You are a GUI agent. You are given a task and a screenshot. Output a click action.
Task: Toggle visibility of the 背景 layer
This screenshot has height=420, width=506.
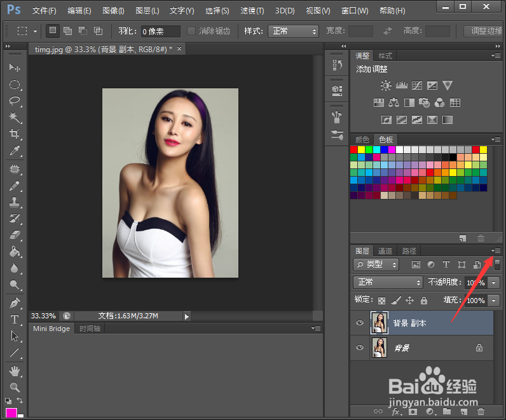click(360, 348)
